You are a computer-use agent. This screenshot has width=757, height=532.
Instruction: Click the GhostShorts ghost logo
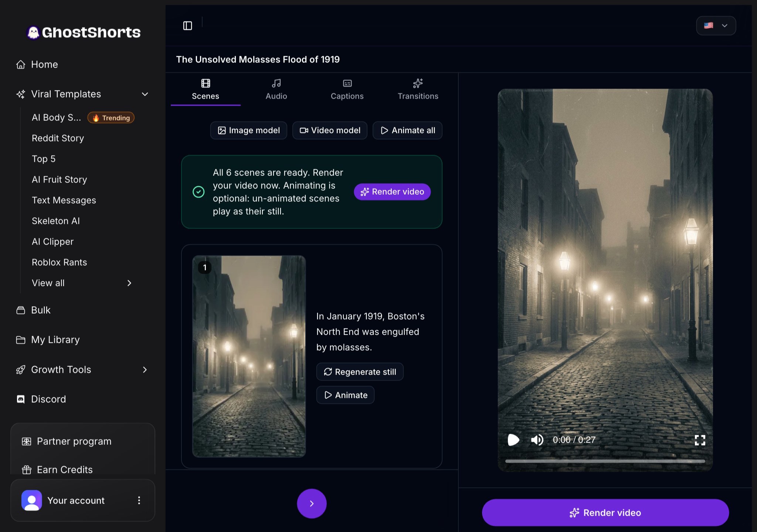pyautogui.click(x=33, y=33)
